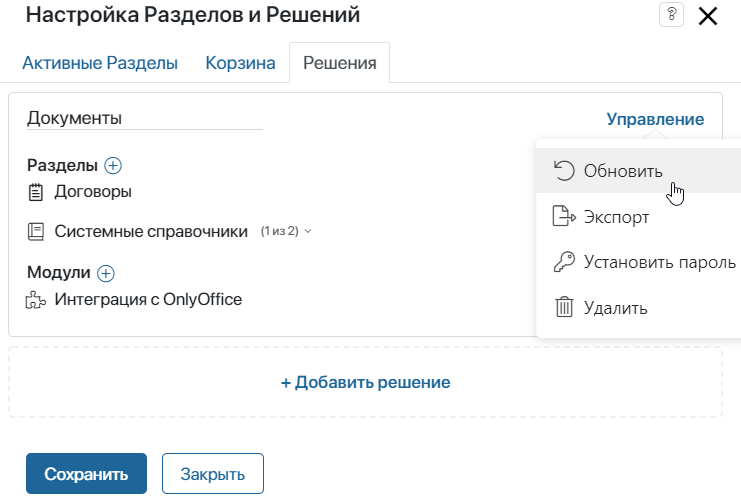Click the Договоры notepad icon
The image size is (741, 496).
point(35,192)
